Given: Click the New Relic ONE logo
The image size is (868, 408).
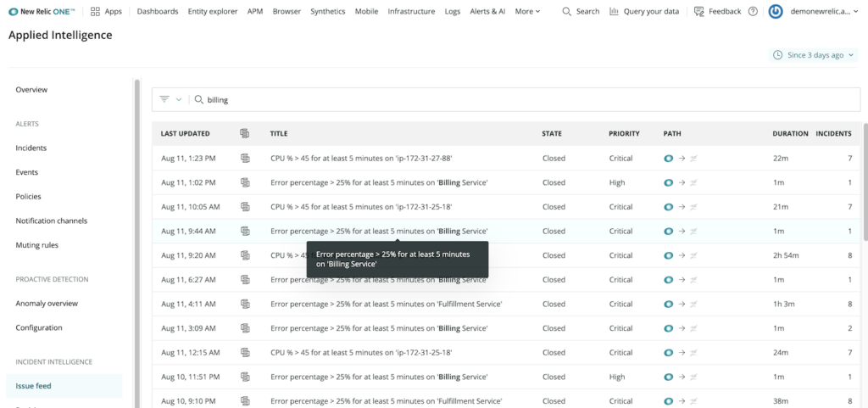Looking at the screenshot, I should coord(42,11).
